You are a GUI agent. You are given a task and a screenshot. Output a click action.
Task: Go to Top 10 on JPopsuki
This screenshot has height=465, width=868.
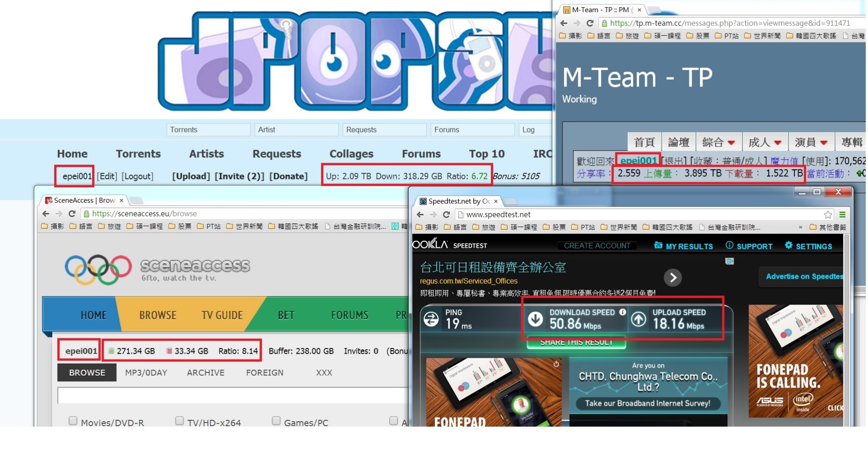[x=486, y=154]
